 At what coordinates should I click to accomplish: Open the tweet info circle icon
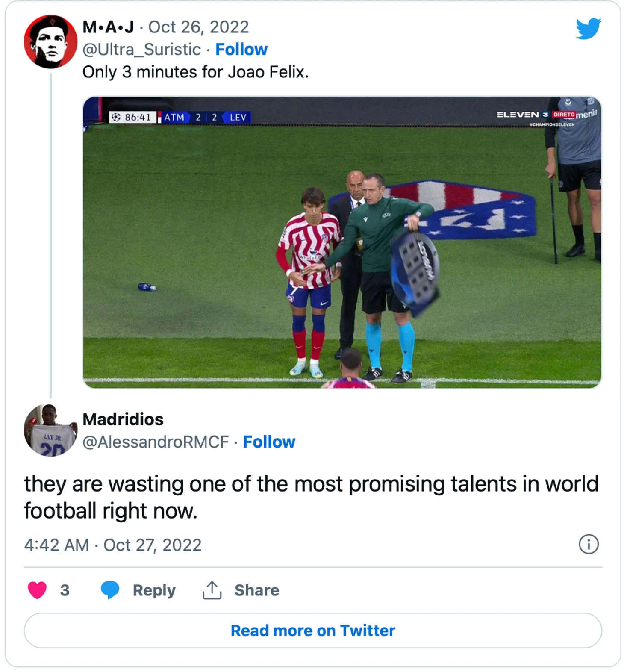pos(589,545)
